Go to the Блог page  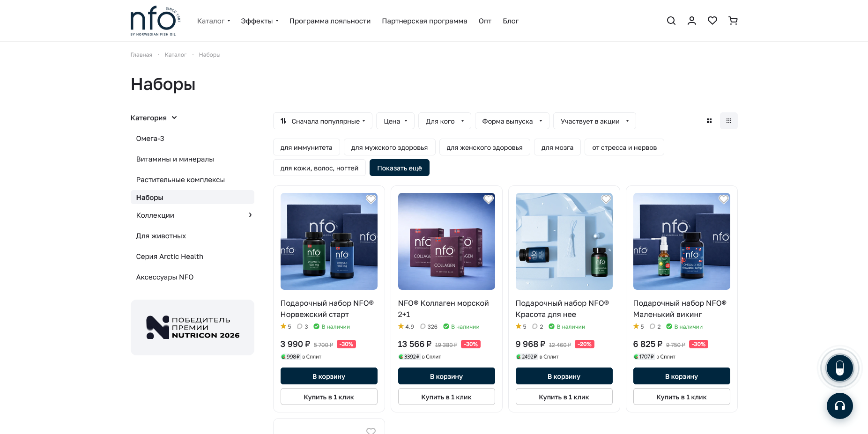pos(511,21)
